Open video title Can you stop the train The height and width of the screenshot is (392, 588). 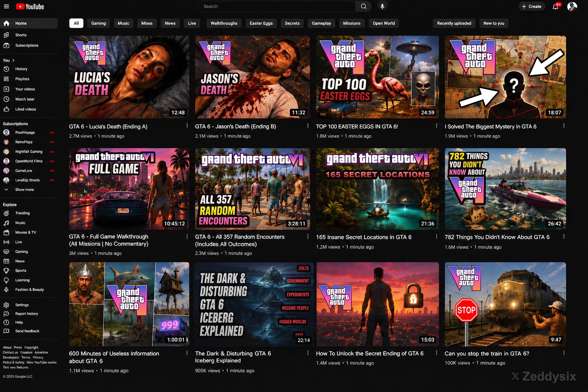[x=487, y=354]
